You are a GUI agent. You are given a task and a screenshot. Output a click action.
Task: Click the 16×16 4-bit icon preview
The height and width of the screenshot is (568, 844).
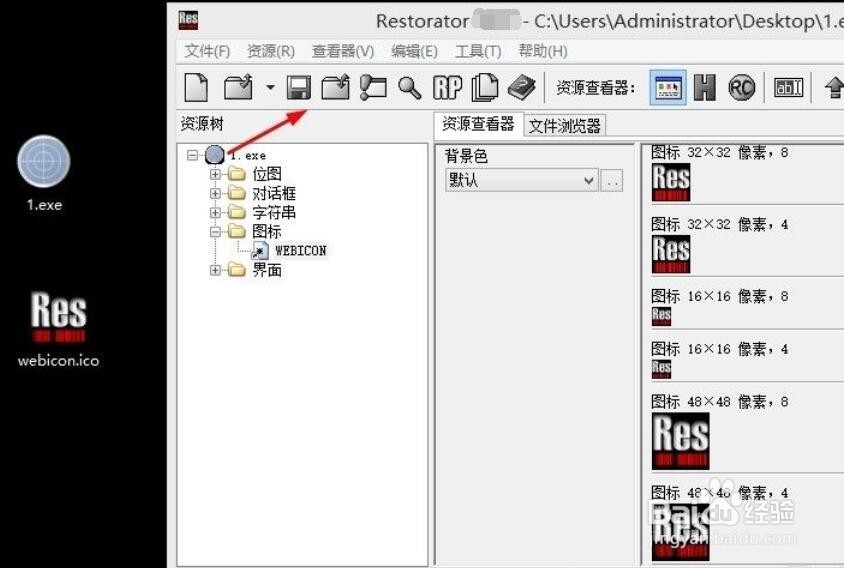[661, 369]
